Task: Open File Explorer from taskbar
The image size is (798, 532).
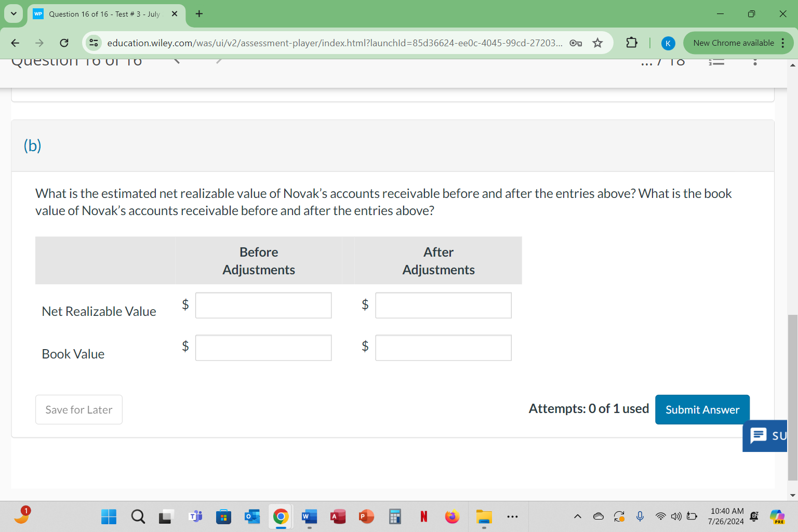Action: pos(484,516)
